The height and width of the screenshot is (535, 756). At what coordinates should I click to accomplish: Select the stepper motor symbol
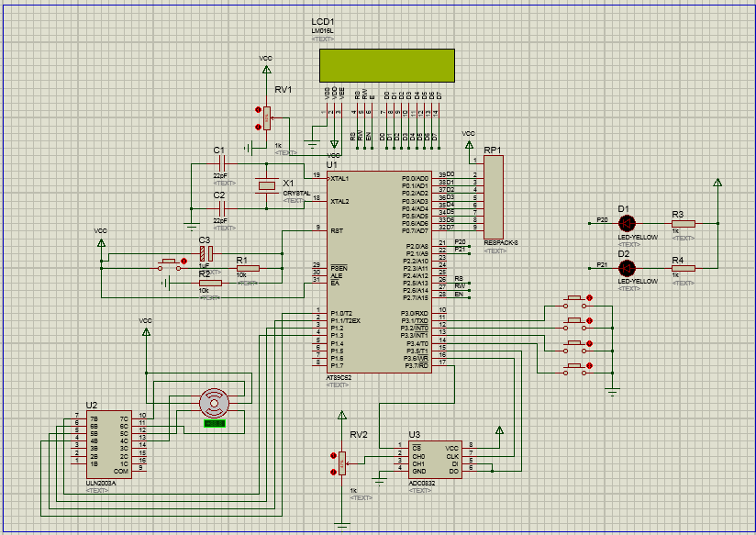coord(214,403)
